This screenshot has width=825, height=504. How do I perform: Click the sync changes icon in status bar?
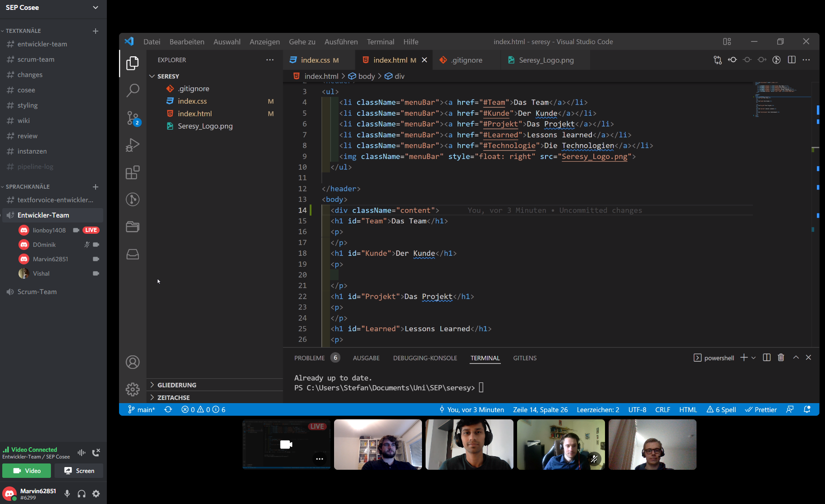(168, 409)
